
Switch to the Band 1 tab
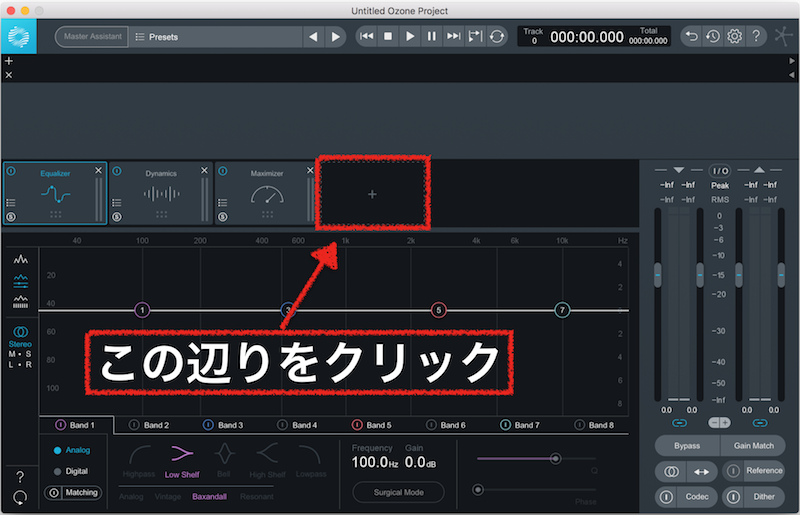coord(75,425)
